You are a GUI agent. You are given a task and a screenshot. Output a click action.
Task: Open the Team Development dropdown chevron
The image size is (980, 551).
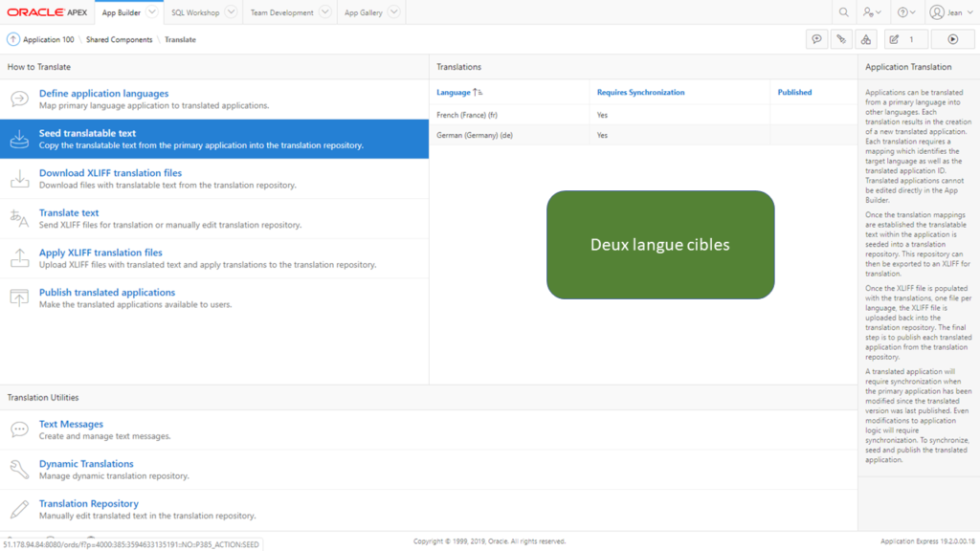(325, 12)
